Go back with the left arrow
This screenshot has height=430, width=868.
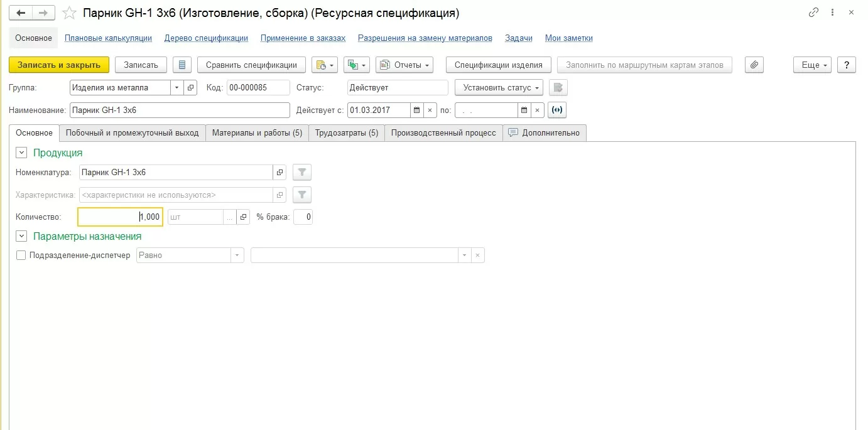21,13
